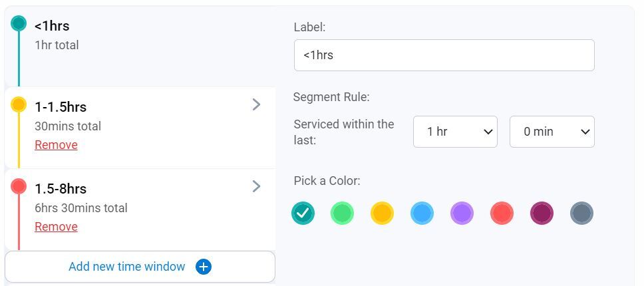Pick the red color swatch
Image resolution: width=644 pixels, height=286 pixels.
tap(502, 213)
